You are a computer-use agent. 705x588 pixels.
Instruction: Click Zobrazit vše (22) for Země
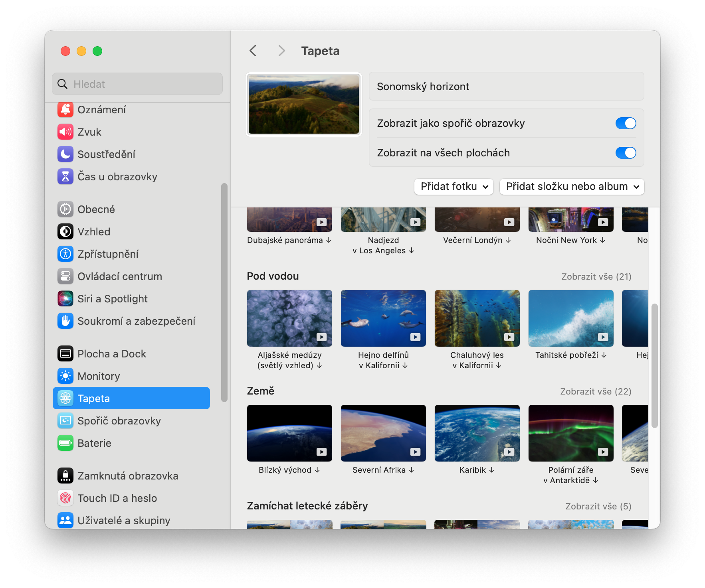coord(595,391)
